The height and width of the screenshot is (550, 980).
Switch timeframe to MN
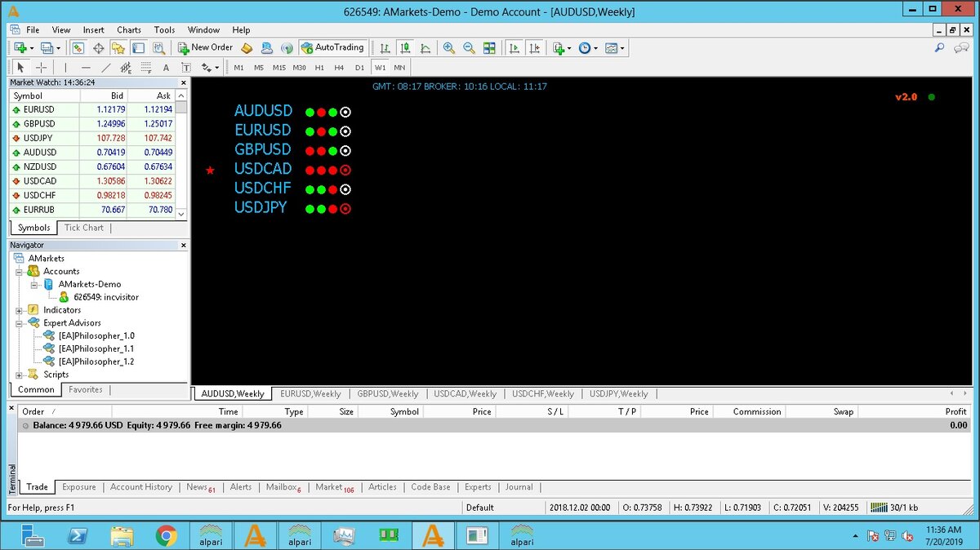399,68
